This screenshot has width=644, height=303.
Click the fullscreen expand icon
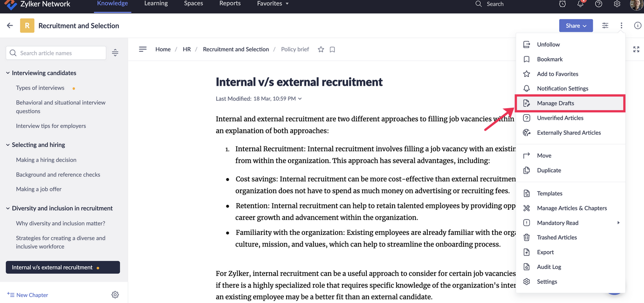point(636,49)
